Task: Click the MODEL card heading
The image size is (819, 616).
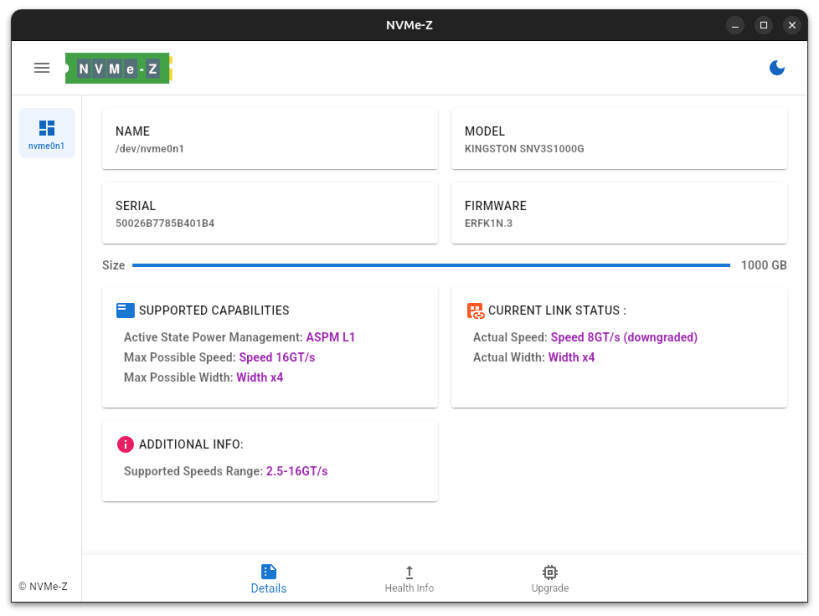Action: tap(485, 131)
